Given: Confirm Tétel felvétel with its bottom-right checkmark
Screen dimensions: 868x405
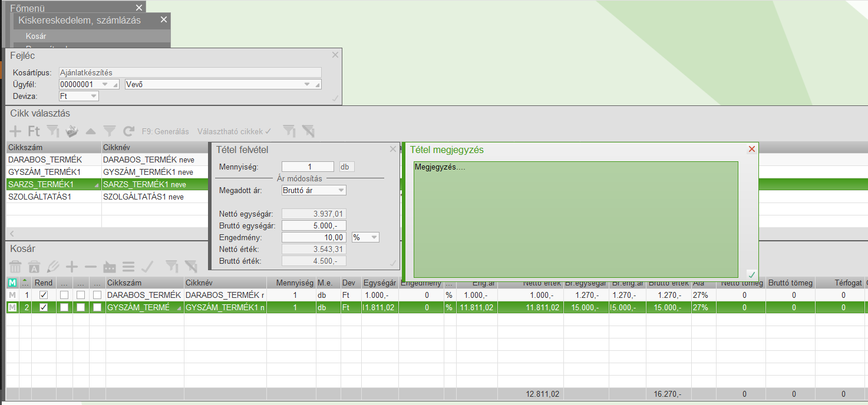Looking at the screenshot, I should pos(393,263).
